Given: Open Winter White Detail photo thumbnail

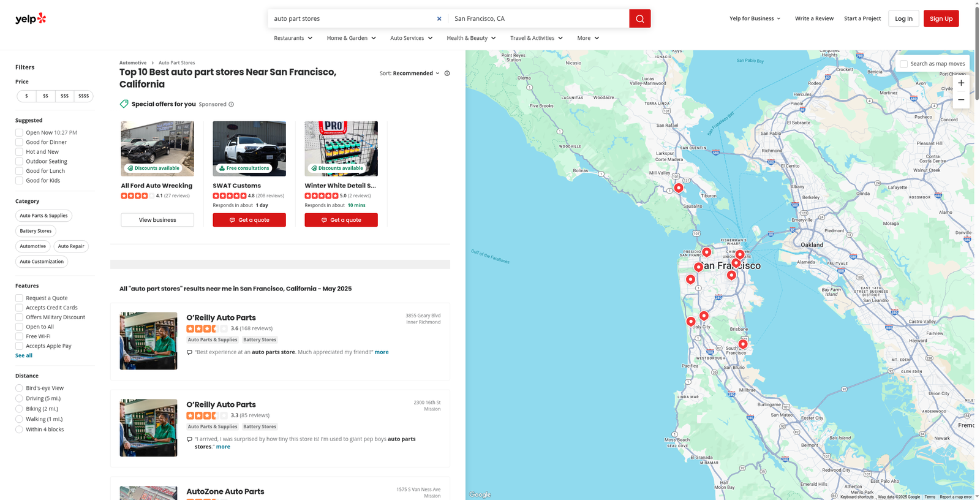Looking at the screenshot, I should pyautogui.click(x=341, y=149).
